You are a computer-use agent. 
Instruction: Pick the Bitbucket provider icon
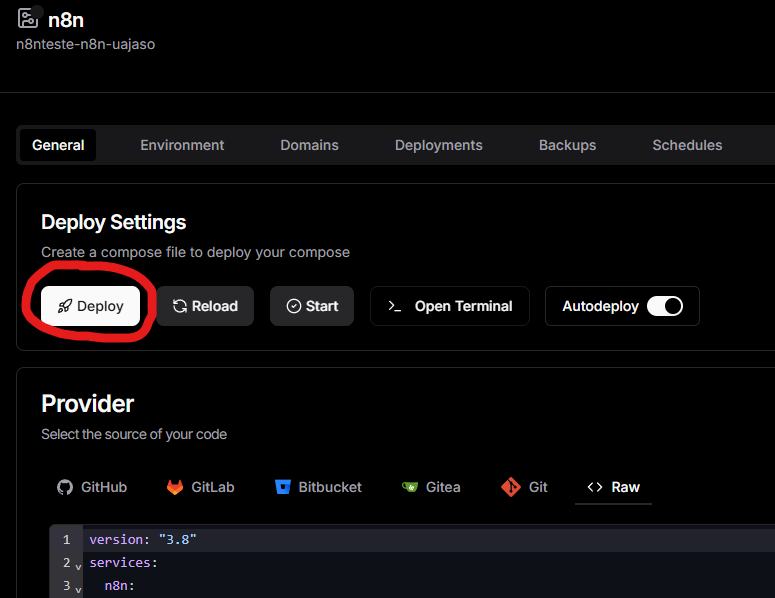pyautogui.click(x=282, y=487)
